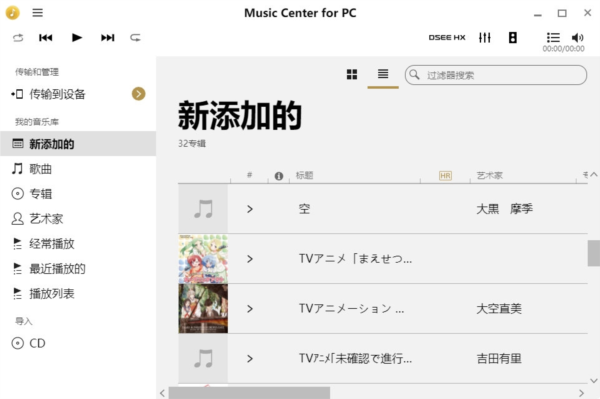Click the round arrow beside 传输到设备

point(139,94)
